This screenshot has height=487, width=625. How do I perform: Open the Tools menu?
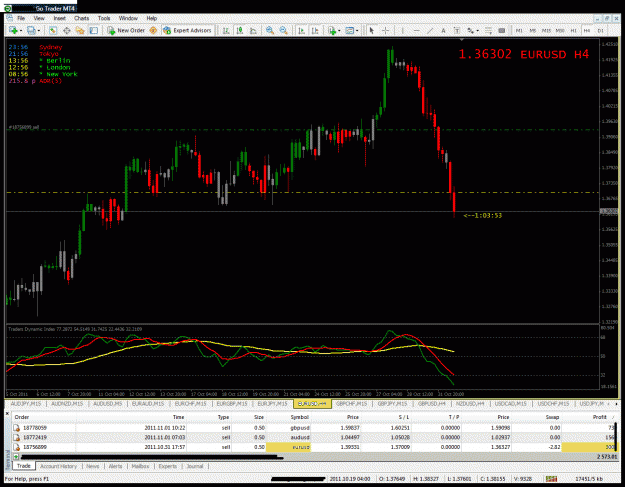click(104, 18)
